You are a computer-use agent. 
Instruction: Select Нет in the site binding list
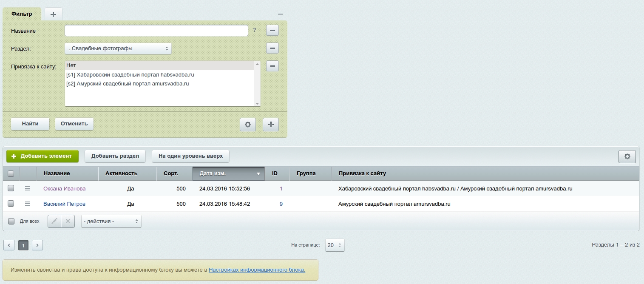pyautogui.click(x=160, y=65)
